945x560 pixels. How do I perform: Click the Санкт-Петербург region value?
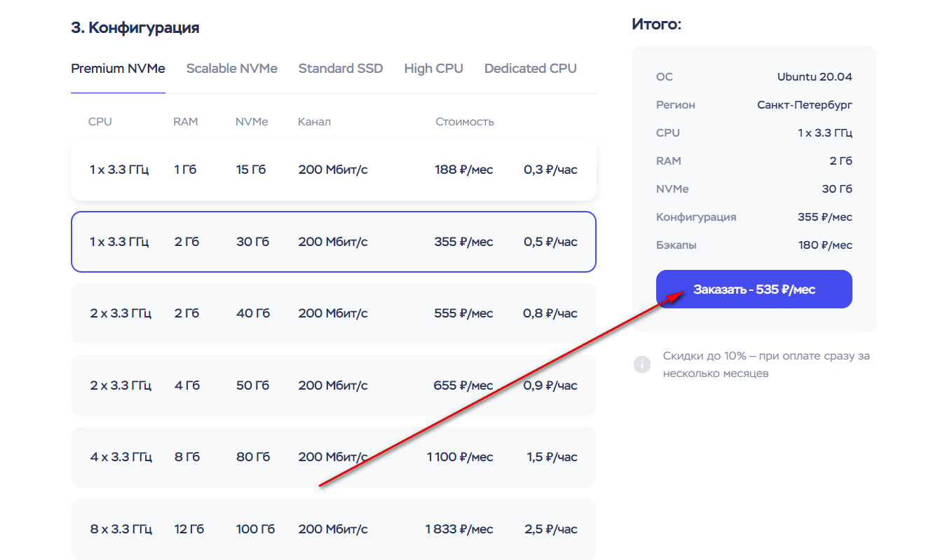coord(804,105)
